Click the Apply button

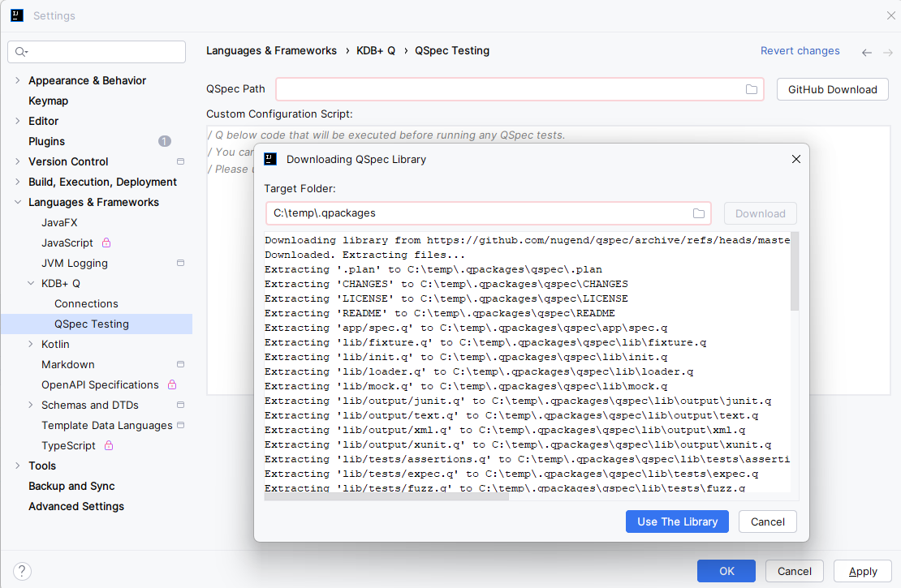point(863,571)
